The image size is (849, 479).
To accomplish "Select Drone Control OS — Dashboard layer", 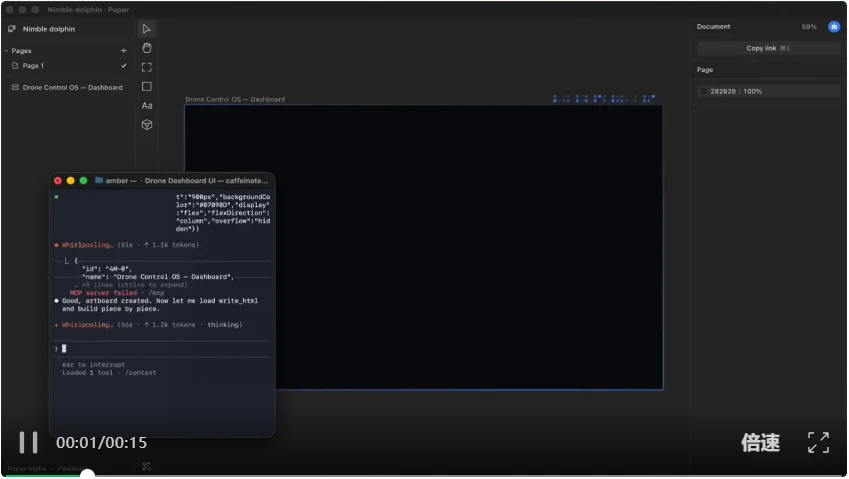I will coord(72,88).
